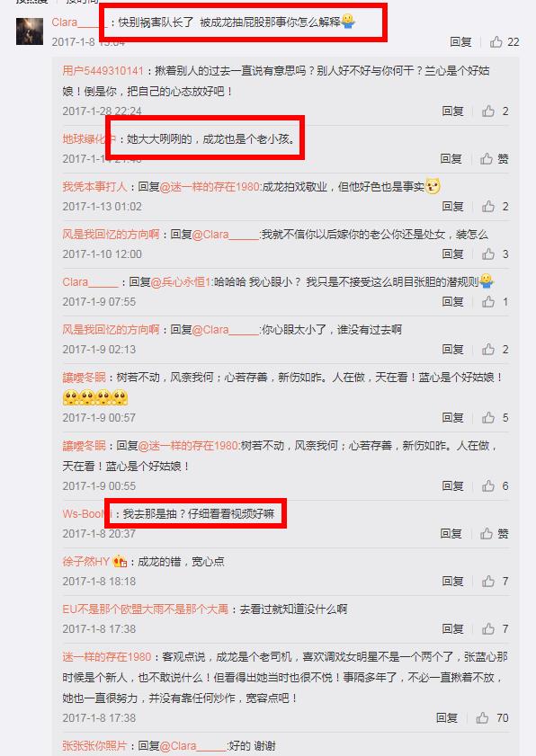This screenshot has height=756, width=536.
Task: Thumbs-up 我凭本事打人's reply
Action: point(488,207)
